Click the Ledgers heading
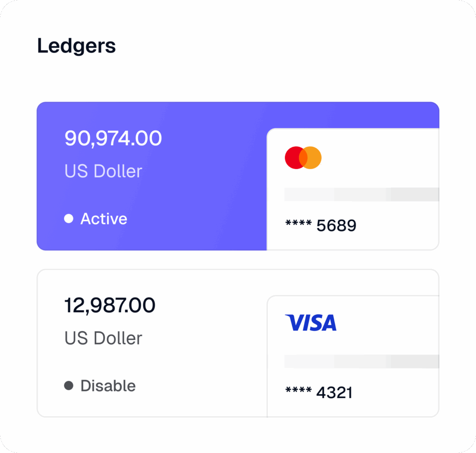 point(76,46)
